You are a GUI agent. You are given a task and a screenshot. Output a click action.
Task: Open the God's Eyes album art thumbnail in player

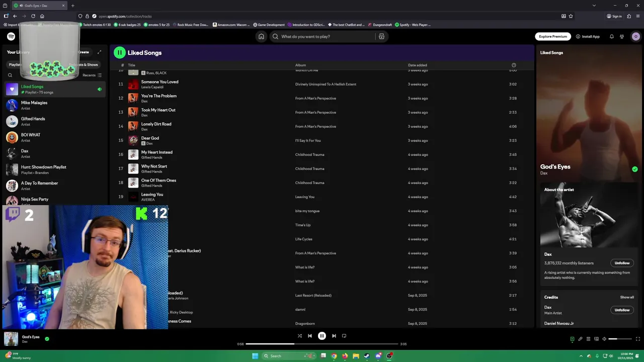pyautogui.click(x=11, y=339)
